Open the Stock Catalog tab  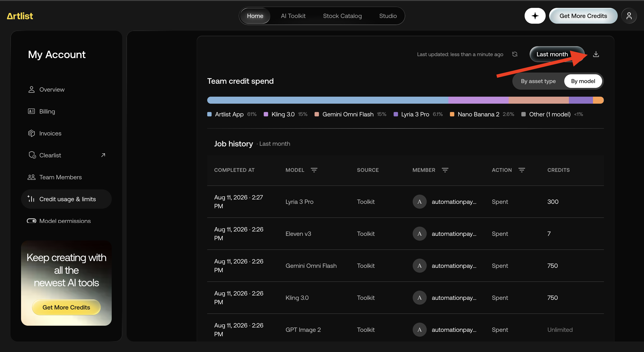click(x=342, y=16)
